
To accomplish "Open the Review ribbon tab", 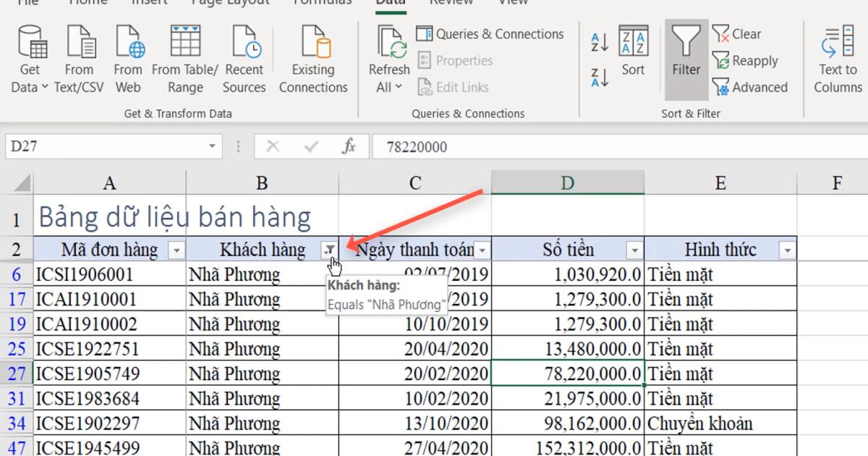I will [451, 3].
